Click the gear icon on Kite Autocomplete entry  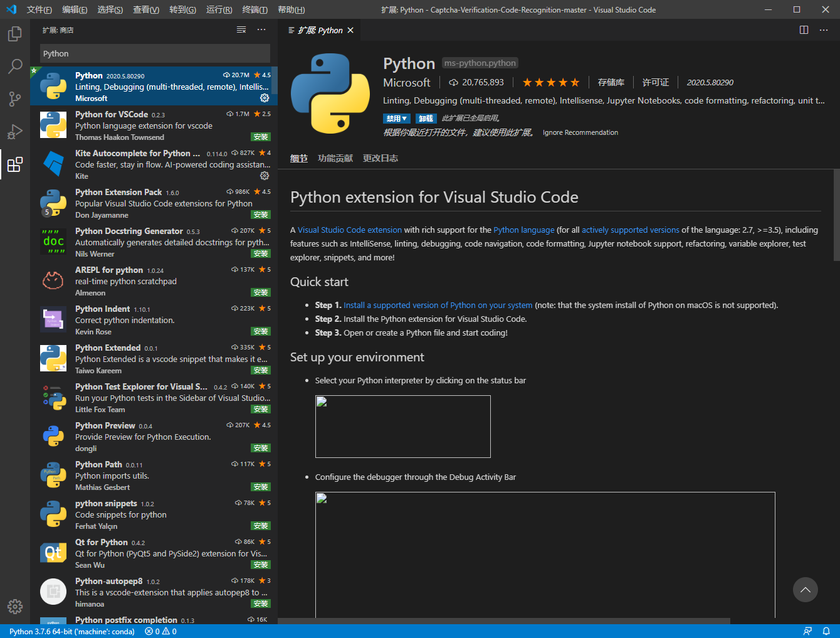264,176
